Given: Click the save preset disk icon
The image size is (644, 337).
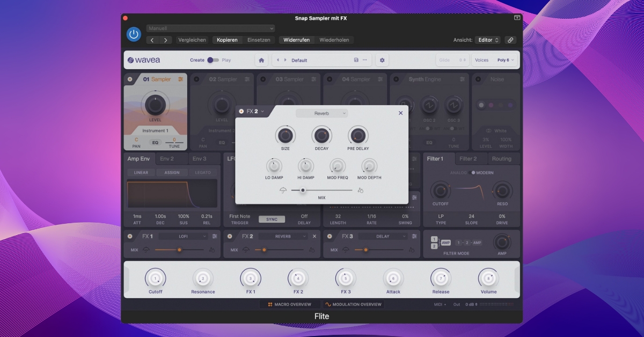Looking at the screenshot, I should (356, 60).
